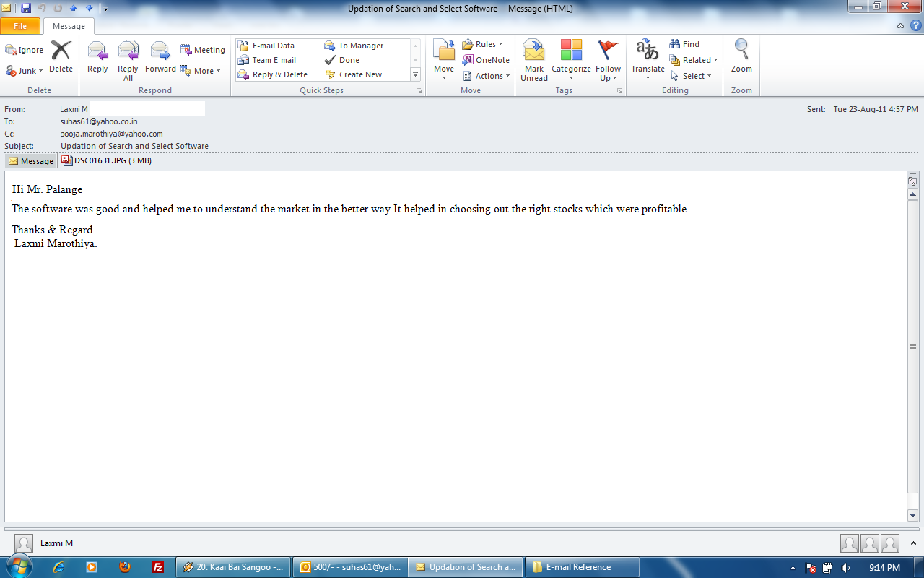
Task: Click Laxmi M contact photo in people pane
Action: pyautogui.click(x=24, y=543)
